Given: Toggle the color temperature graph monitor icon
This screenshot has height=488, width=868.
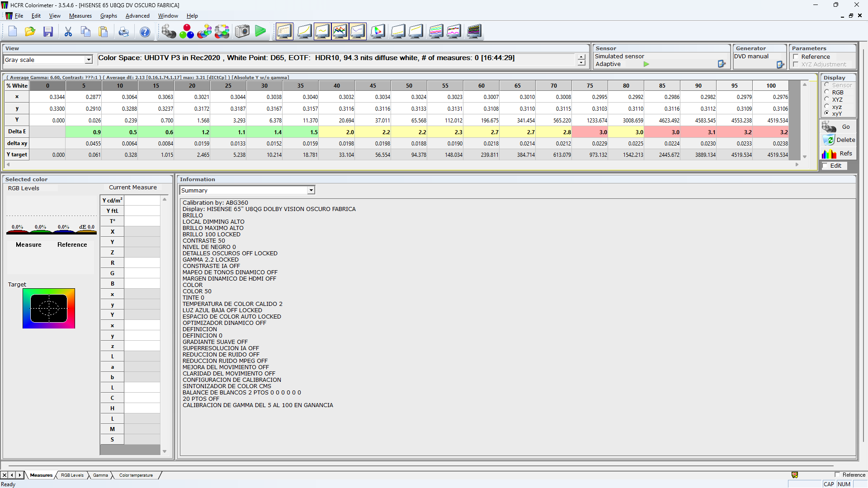Looking at the screenshot, I should pyautogui.click(x=358, y=31).
